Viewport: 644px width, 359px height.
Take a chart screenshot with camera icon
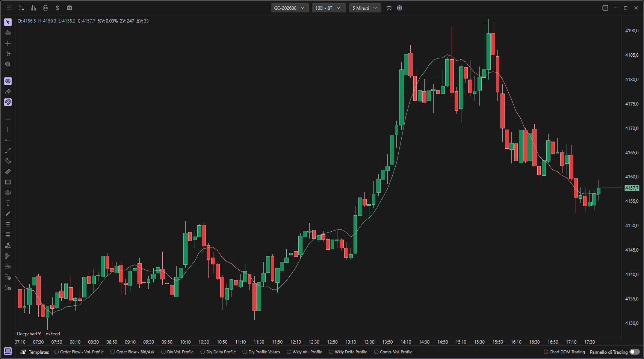click(70, 8)
